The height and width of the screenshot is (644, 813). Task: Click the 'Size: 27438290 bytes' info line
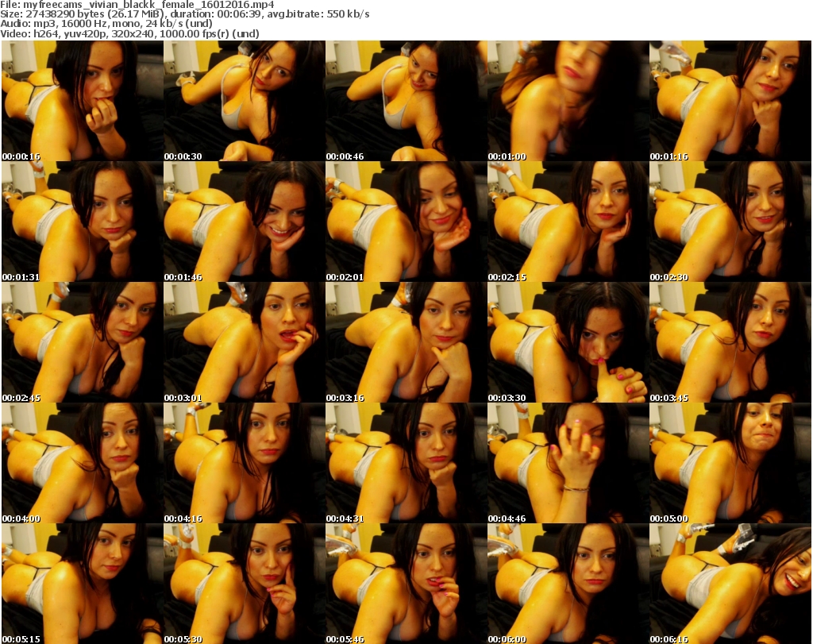[184, 14]
